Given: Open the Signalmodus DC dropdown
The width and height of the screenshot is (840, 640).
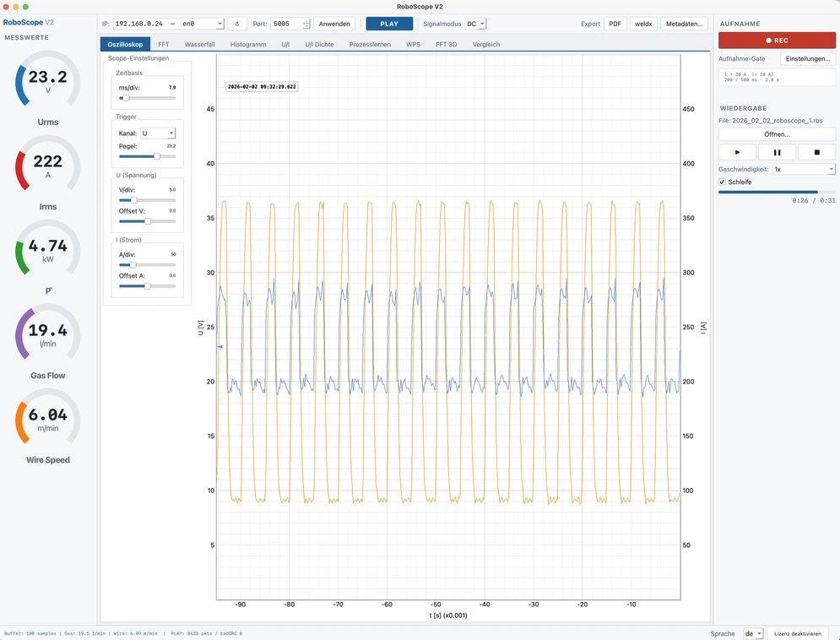Looking at the screenshot, I should coord(475,24).
